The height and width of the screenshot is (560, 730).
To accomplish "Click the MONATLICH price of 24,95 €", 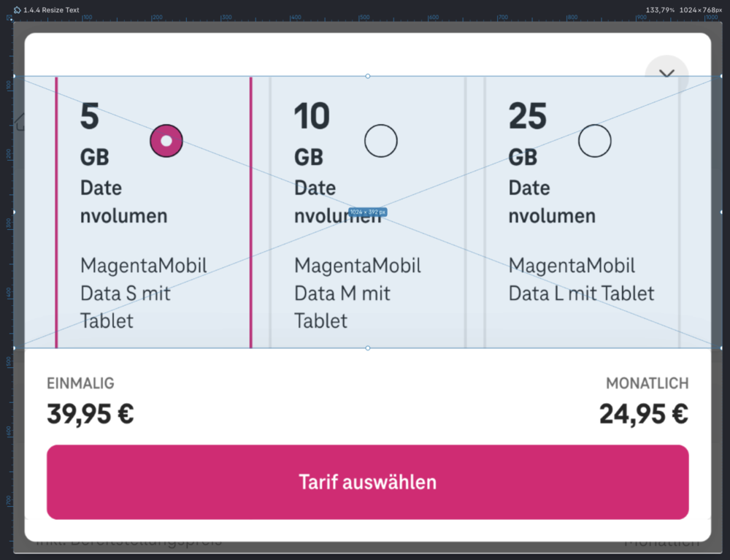I will [x=643, y=413].
